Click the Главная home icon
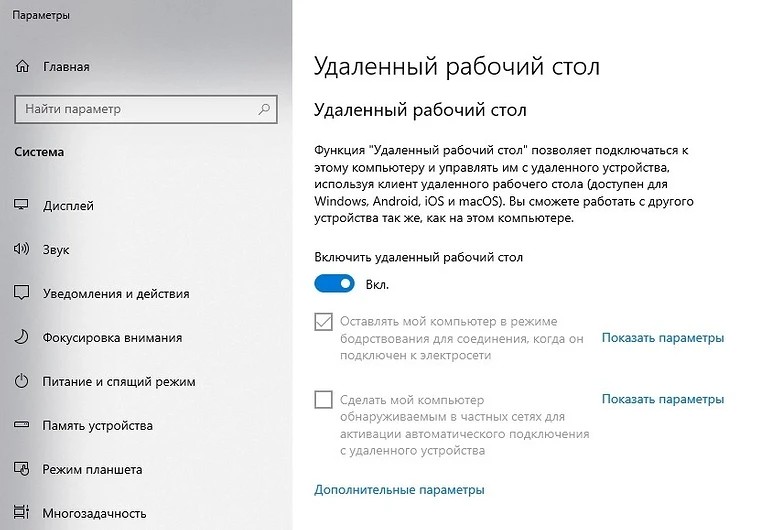 (x=22, y=67)
